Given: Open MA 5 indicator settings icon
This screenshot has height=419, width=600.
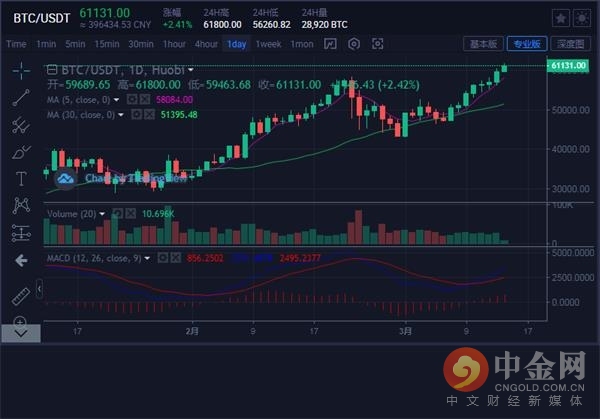Looking at the screenshot, I should pyautogui.click(x=132, y=99).
